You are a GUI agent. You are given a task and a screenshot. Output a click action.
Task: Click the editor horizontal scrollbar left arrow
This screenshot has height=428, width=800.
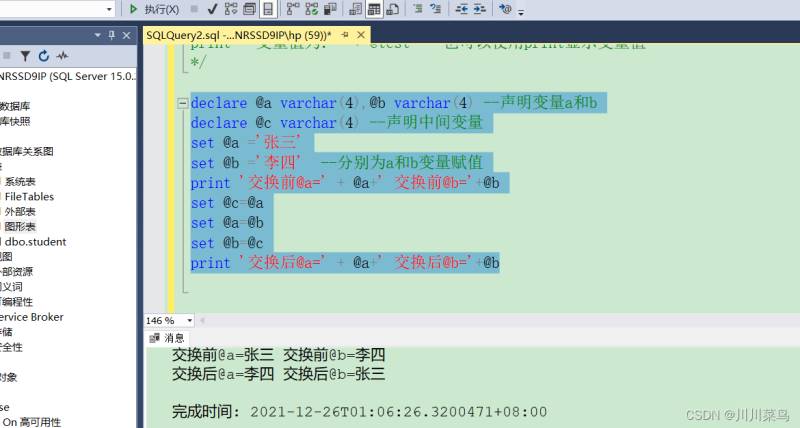coord(203,320)
